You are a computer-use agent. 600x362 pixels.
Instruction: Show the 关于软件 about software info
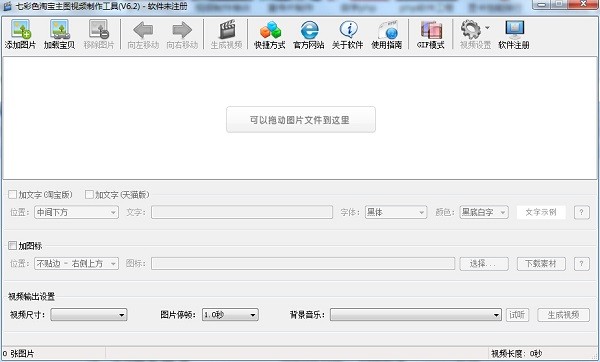[347, 34]
